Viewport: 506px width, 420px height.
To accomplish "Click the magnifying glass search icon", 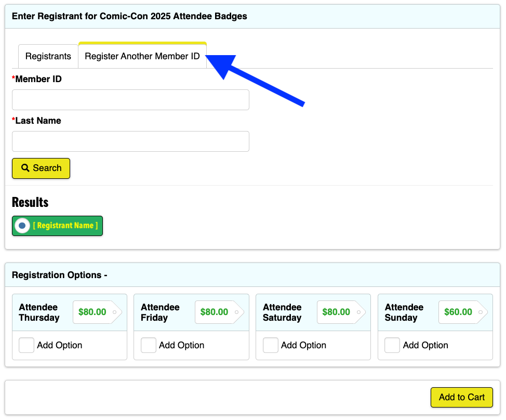I will click(x=25, y=168).
